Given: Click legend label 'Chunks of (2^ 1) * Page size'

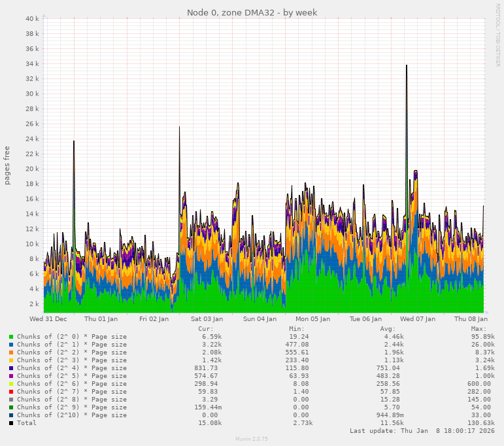Looking at the screenshot, I should pos(72,345).
